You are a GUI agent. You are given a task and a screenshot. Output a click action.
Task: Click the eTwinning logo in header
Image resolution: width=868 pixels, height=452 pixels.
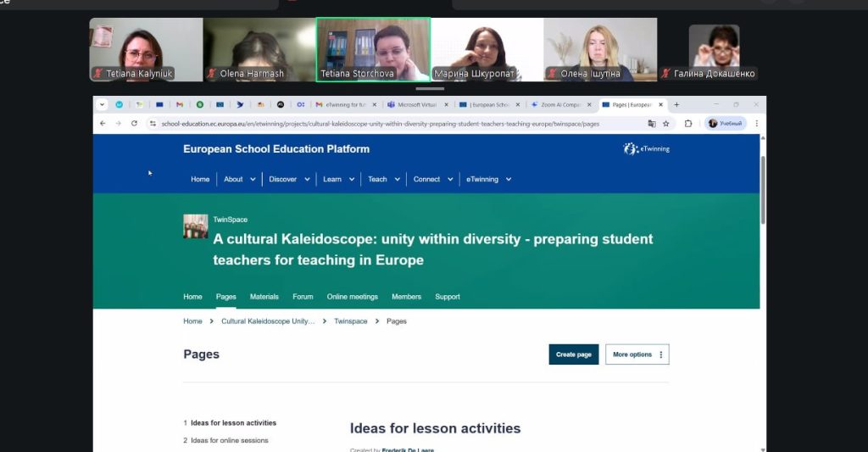coord(646,149)
